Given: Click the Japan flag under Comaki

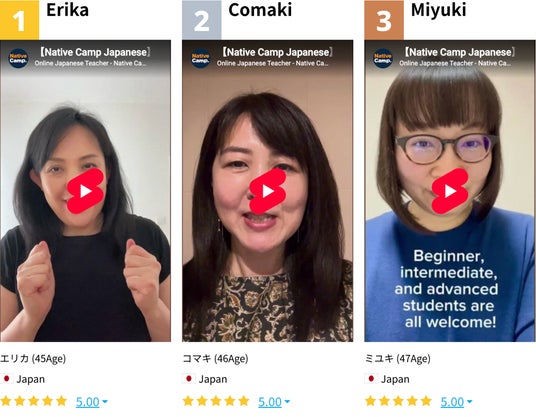Looking at the screenshot, I should tap(188, 379).
